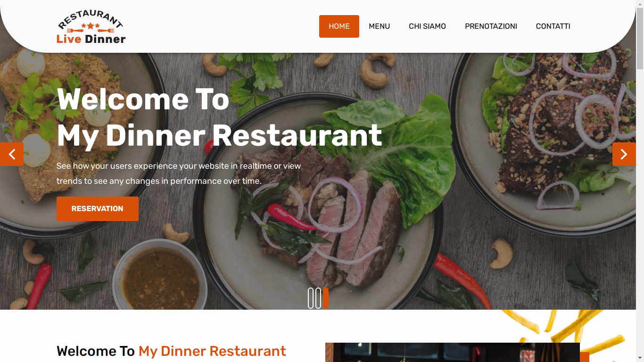The height and width of the screenshot is (362, 644).
Task: Click the scrollbar down arrow
Action: [640, 358]
